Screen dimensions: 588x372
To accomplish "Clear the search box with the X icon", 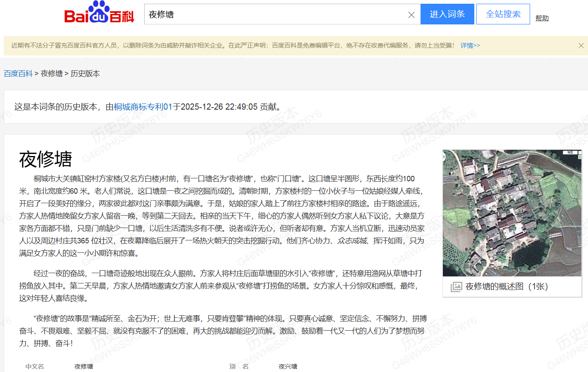I will coord(411,15).
